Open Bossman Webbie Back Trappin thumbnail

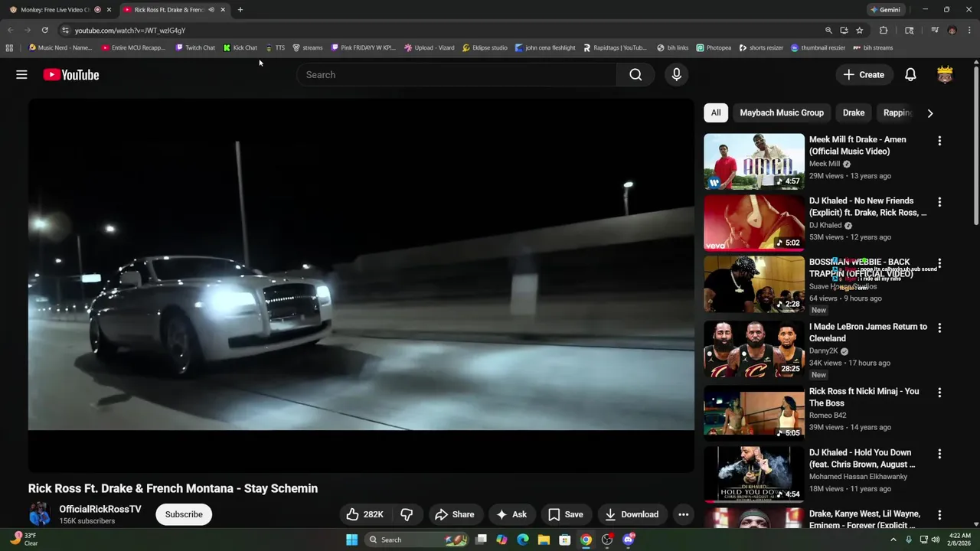(x=754, y=284)
